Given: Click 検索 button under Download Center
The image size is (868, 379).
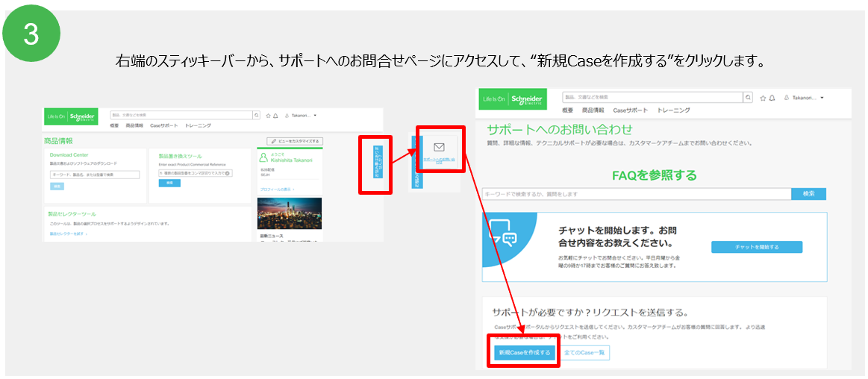Looking at the screenshot, I should 57,187.
